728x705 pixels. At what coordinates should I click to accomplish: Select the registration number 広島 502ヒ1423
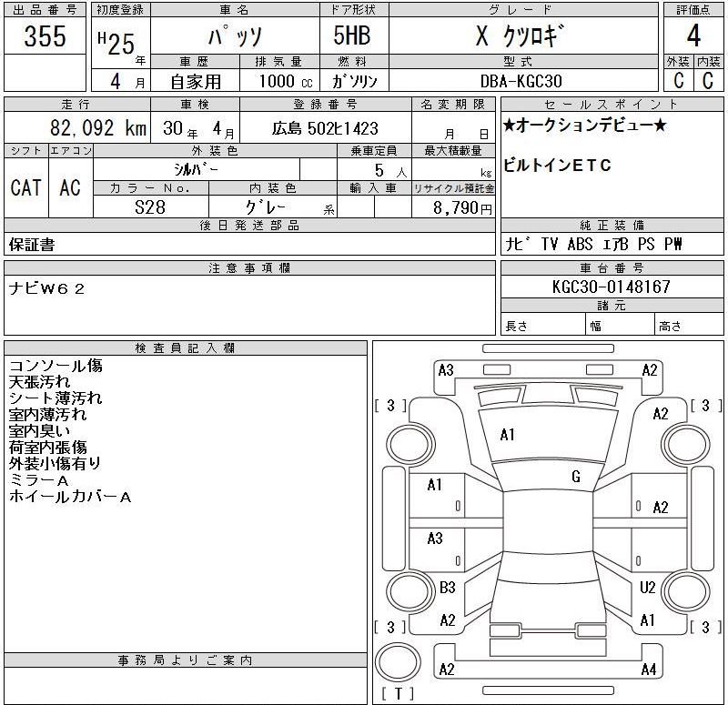325,129
